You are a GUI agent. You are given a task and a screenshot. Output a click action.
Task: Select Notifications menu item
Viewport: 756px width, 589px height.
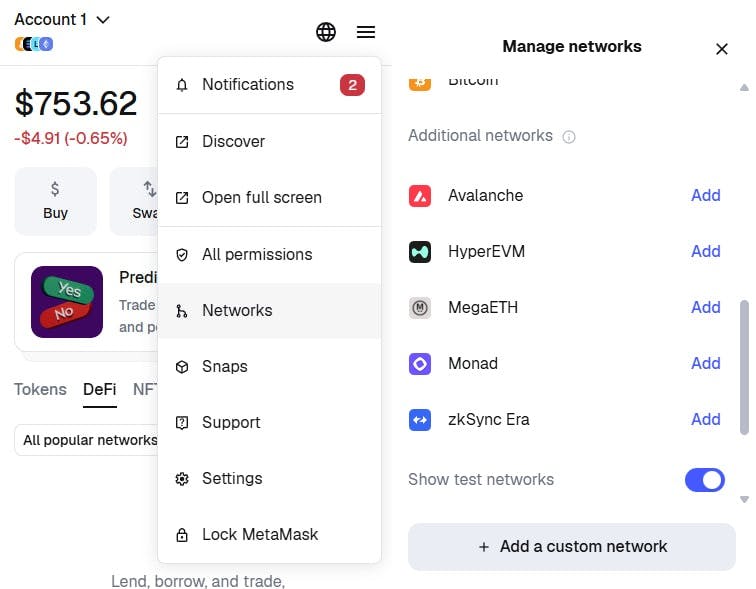pos(270,85)
